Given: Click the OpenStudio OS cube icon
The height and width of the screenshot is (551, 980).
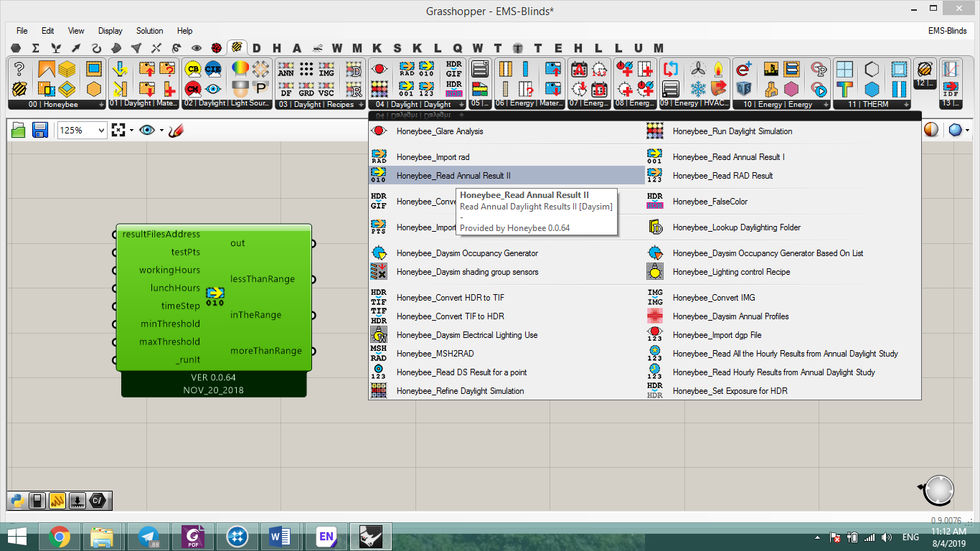Looking at the screenshot, I should click(744, 89).
